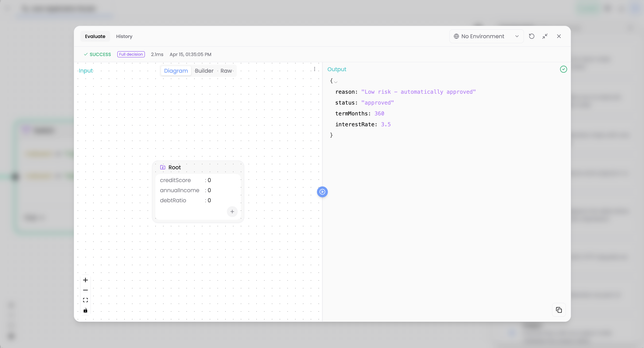Screen dimensions: 644x348
Task: Add a new field to the Root node
Action: [x=232, y=211]
